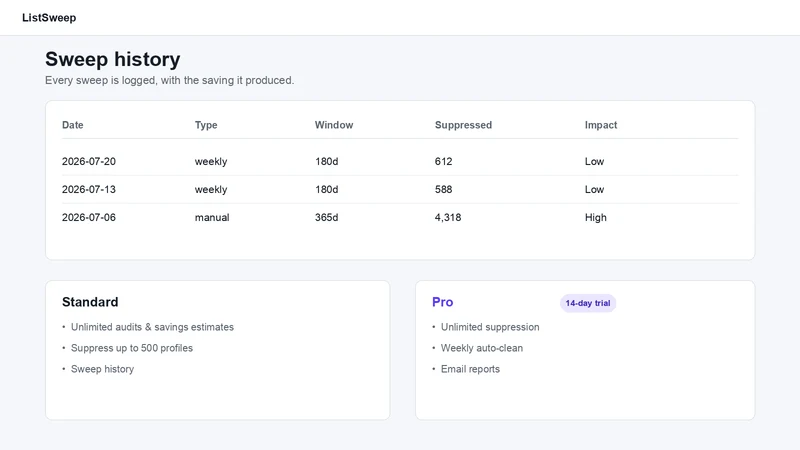Click Low impact in 2026-07-20 row
Viewport: 800px width, 450px height.
(594, 161)
